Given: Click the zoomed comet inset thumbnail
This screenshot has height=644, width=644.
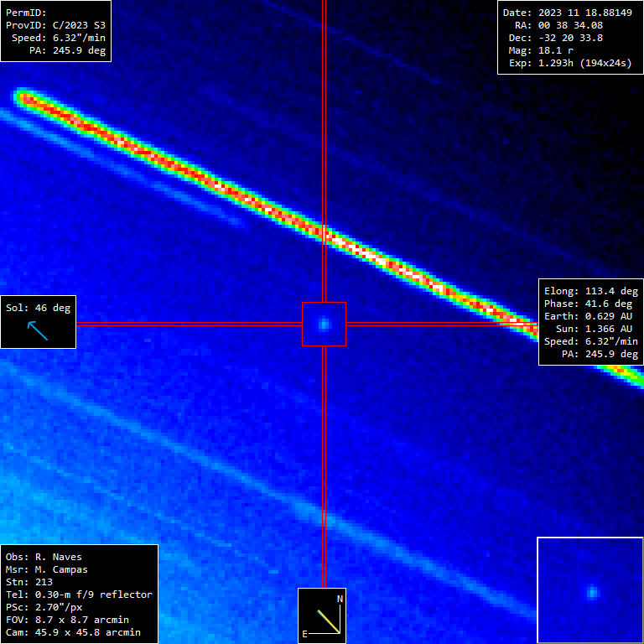Looking at the screenshot, I should 590,590.
